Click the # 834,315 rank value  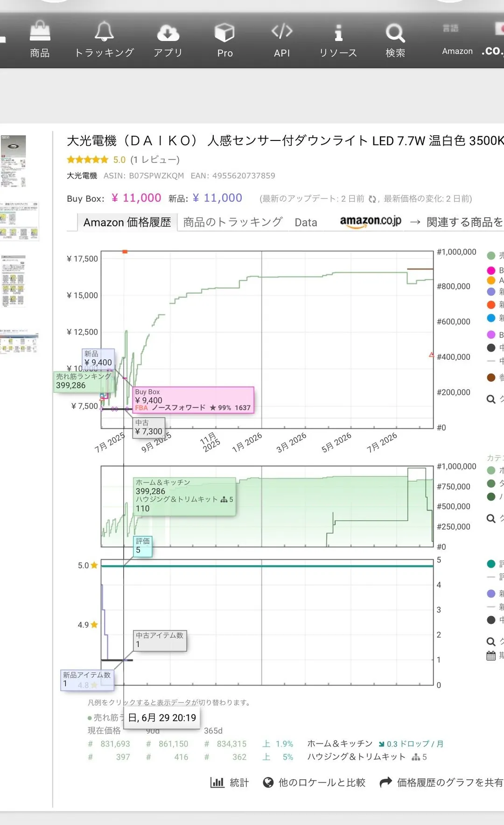[x=225, y=744]
